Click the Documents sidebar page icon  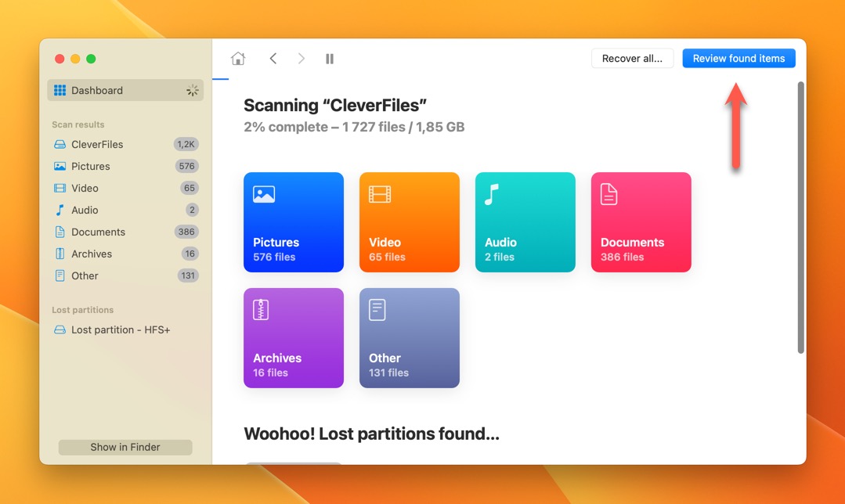click(x=60, y=232)
